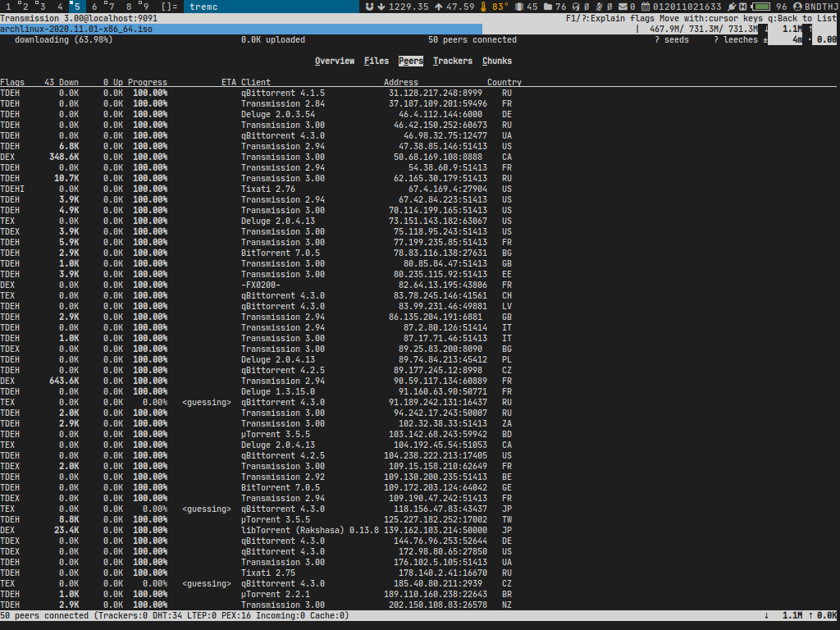Viewport: 840px width, 630px height.
Task: Click the orange temperature thermometer icon
Action: (x=483, y=7)
